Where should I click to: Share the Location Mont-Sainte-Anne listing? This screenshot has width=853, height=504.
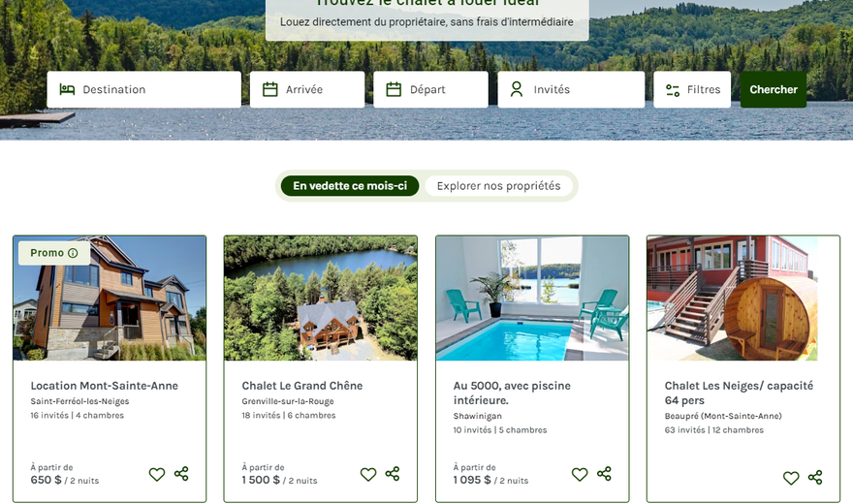181,474
